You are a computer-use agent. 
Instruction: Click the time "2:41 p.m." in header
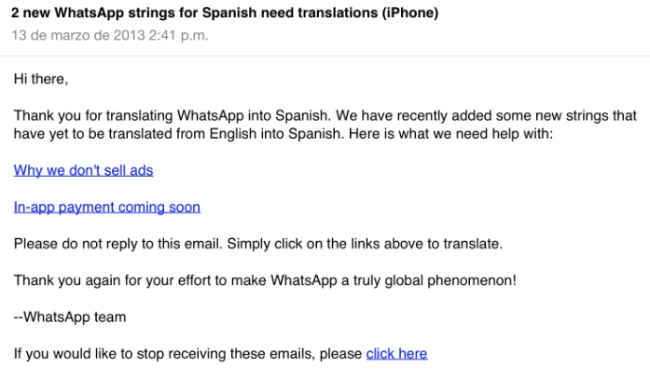(179, 35)
